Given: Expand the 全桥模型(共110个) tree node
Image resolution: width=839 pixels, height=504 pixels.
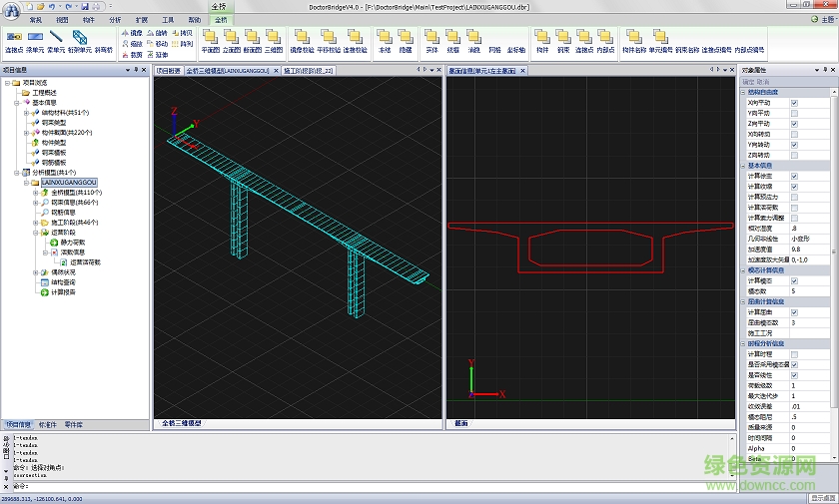Looking at the screenshot, I should tap(35, 193).
